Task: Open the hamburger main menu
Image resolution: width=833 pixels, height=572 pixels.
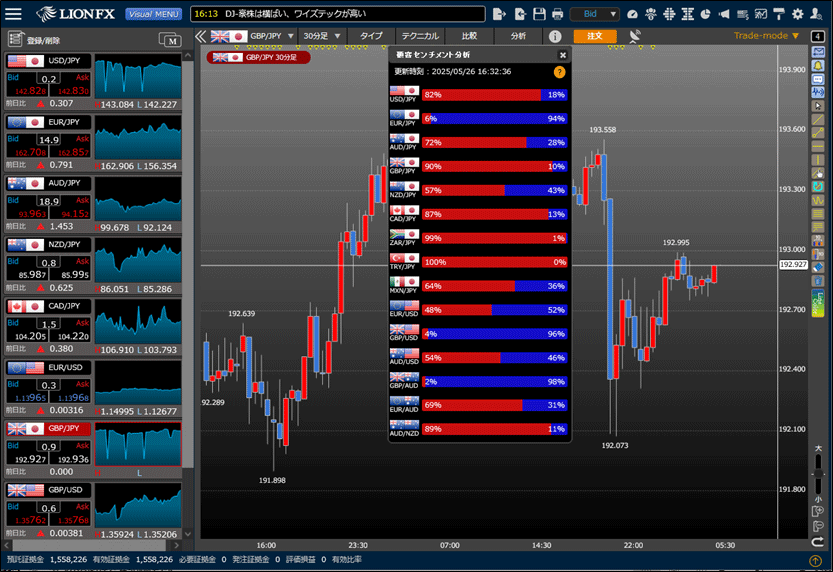Action: coord(13,14)
